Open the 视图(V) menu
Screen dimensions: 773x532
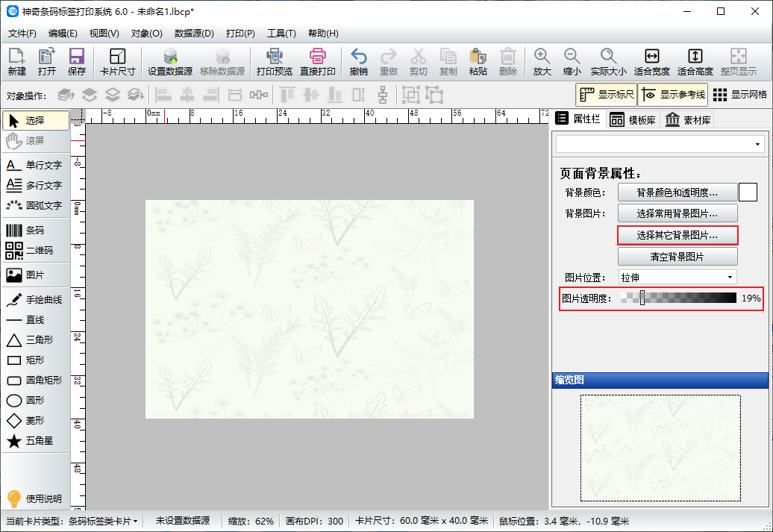(104, 34)
